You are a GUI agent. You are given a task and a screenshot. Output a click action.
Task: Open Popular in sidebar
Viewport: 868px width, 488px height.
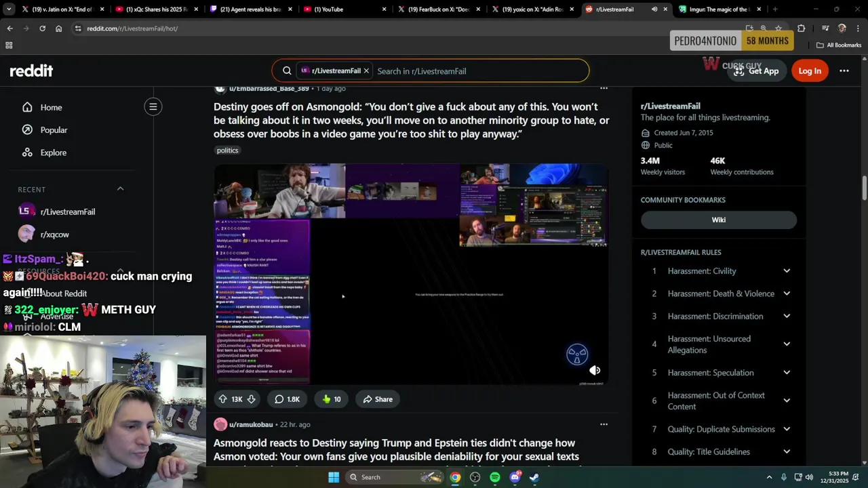54,129
